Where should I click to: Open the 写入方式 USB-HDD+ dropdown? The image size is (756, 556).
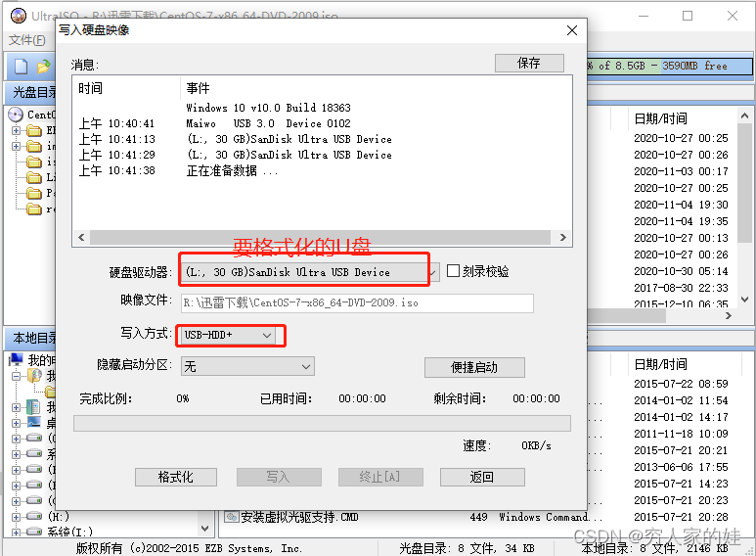(267, 336)
